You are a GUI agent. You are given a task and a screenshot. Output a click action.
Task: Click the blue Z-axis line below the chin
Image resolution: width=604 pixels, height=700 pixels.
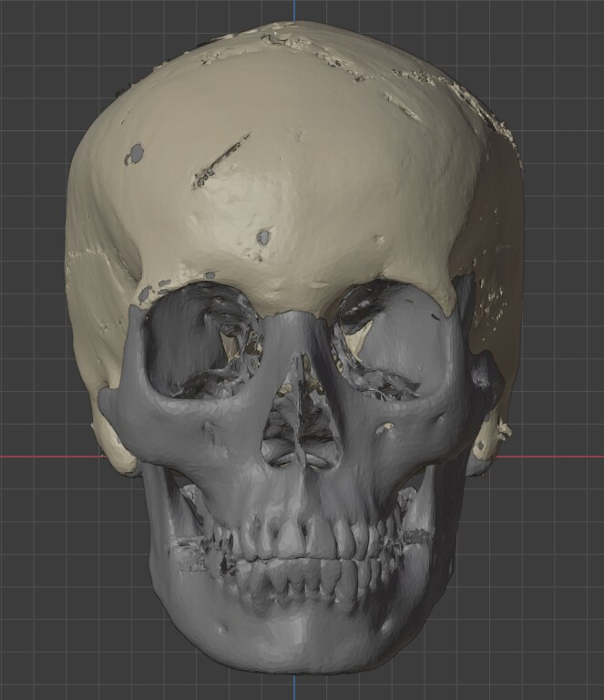coord(294,688)
